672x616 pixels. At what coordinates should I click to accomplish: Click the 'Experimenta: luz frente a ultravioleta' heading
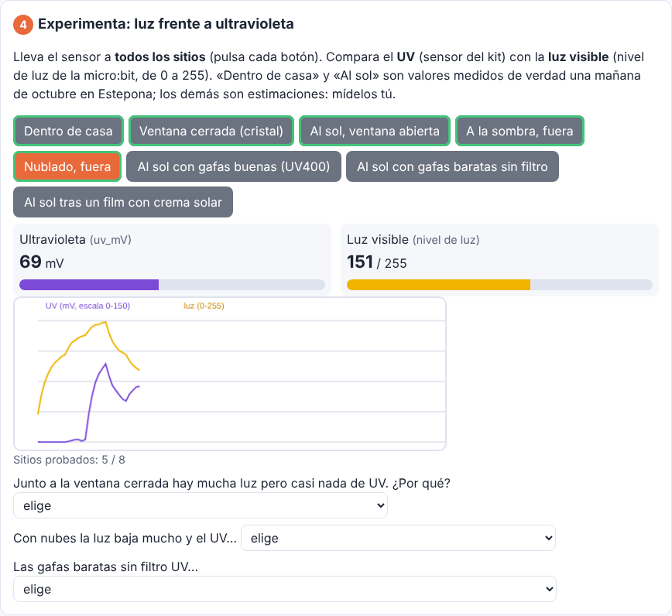tap(166, 24)
